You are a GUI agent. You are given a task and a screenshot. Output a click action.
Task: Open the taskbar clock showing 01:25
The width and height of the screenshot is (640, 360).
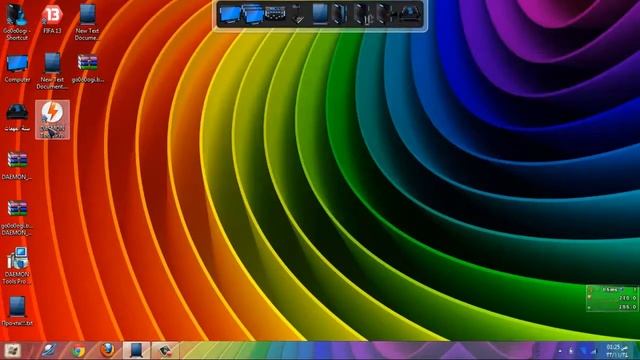[617, 351]
